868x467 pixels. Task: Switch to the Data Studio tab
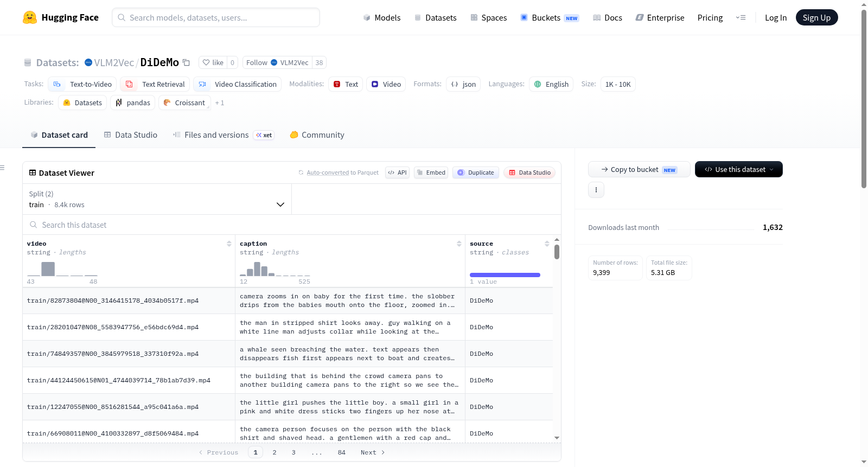pyautogui.click(x=131, y=135)
